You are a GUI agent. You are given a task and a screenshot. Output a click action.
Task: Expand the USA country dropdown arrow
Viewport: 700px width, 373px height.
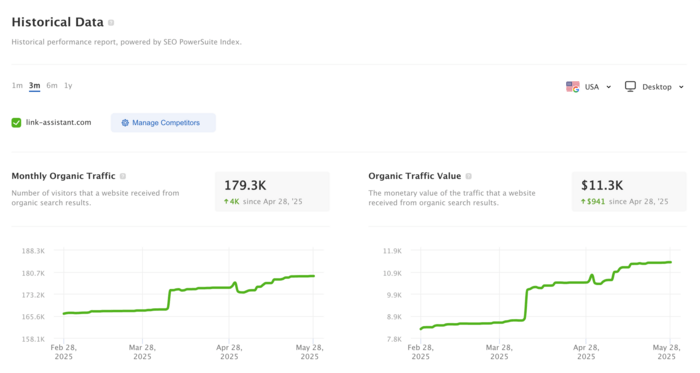click(x=608, y=87)
